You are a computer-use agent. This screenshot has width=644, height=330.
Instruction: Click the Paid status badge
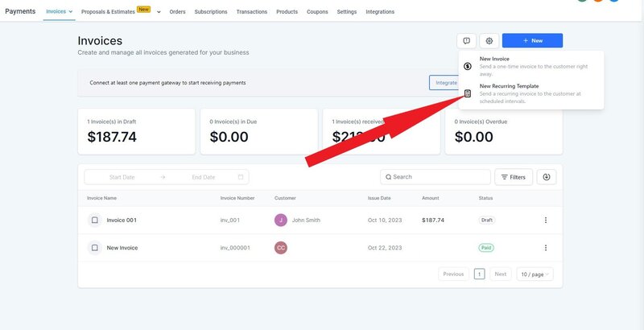pos(486,248)
